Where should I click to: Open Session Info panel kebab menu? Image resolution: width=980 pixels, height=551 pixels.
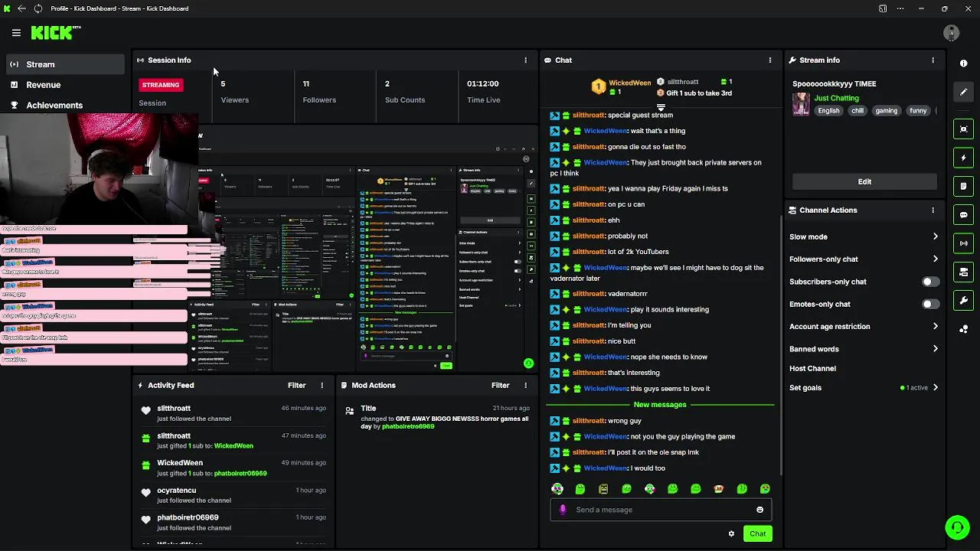525,60
